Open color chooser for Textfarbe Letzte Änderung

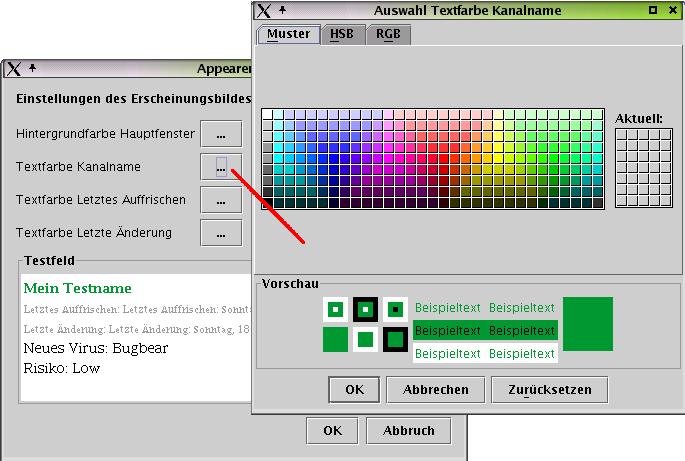[221, 233]
